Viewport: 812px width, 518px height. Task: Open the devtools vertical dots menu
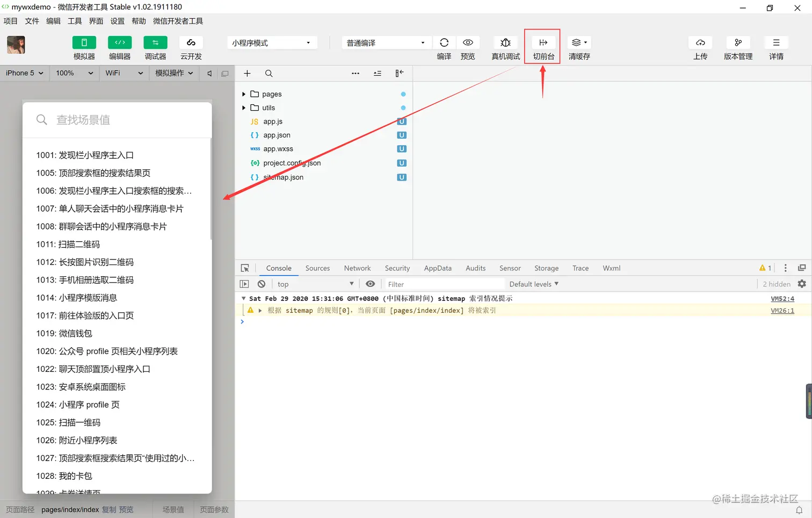(x=785, y=268)
